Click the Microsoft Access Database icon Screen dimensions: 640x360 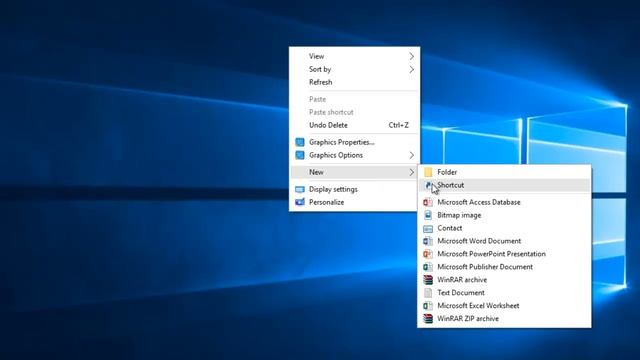click(428, 202)
